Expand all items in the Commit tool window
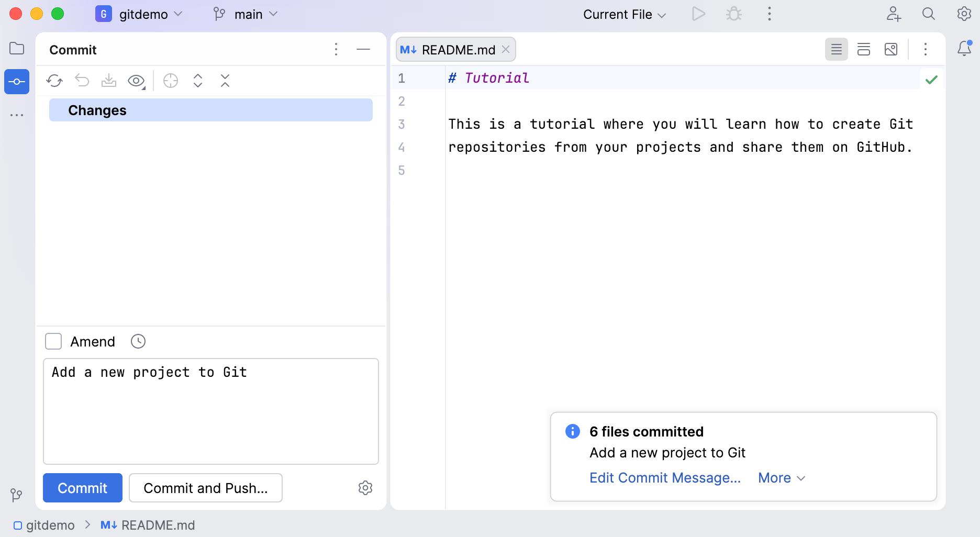Screen dimensions: 980x537 click(197, 81)
